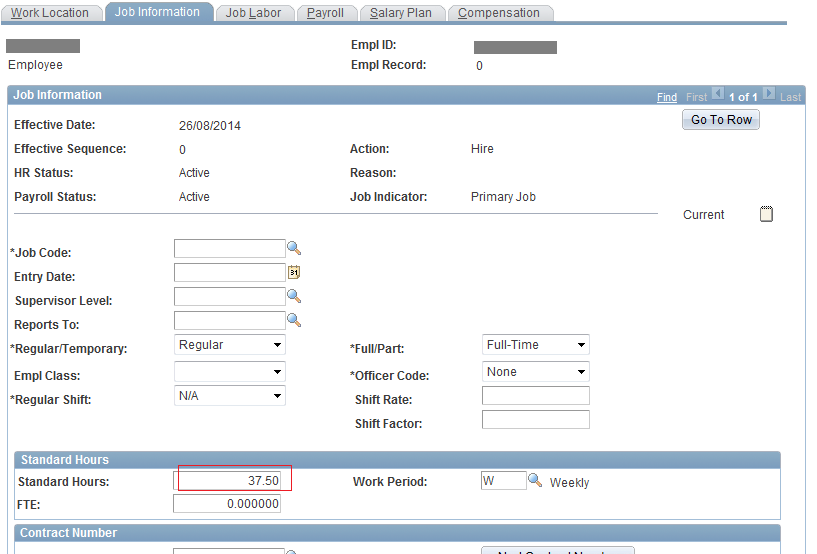Open the Entry Date calendar picker
817x554 pixels.
[x=294, y=272]
